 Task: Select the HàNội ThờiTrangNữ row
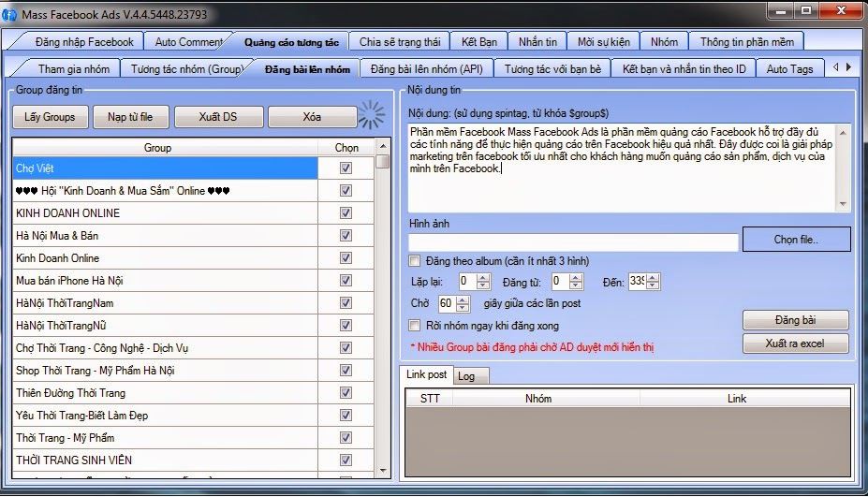click(165, 326)
